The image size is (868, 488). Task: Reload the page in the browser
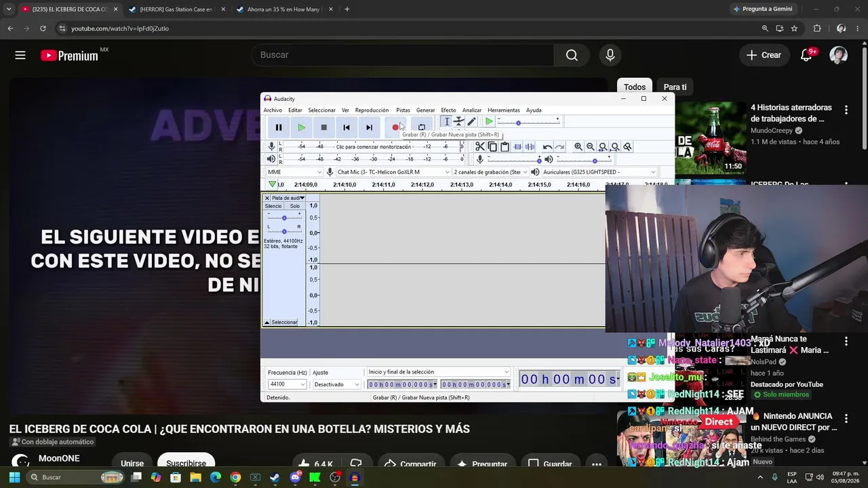43,28
